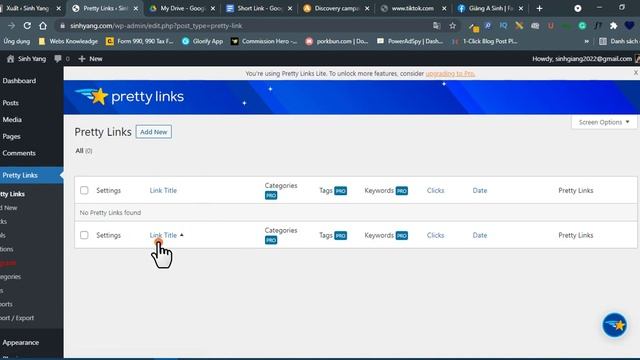Image resolution: width=640 pixels, height=360 pixels.
Task: Open Media in the sidebar
Action: [x=12, y=120]
